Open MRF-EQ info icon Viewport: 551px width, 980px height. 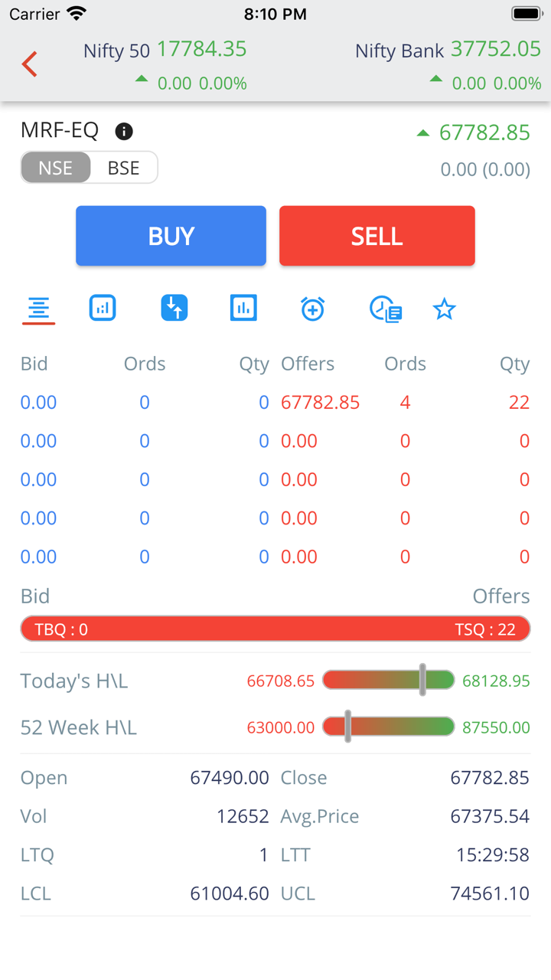[x=124, y=131]
